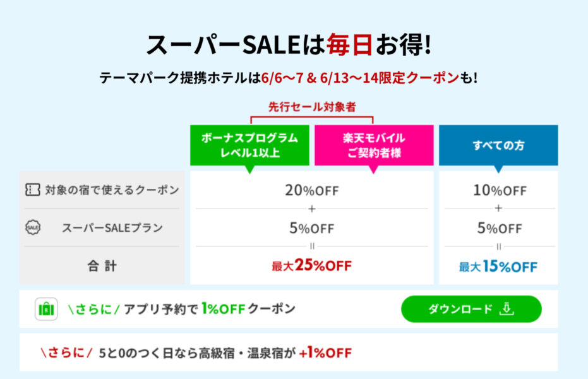Select the blue すべての方 tab
Screen dimensions: 588x379
pyautogui.click(x=498, y=146)
